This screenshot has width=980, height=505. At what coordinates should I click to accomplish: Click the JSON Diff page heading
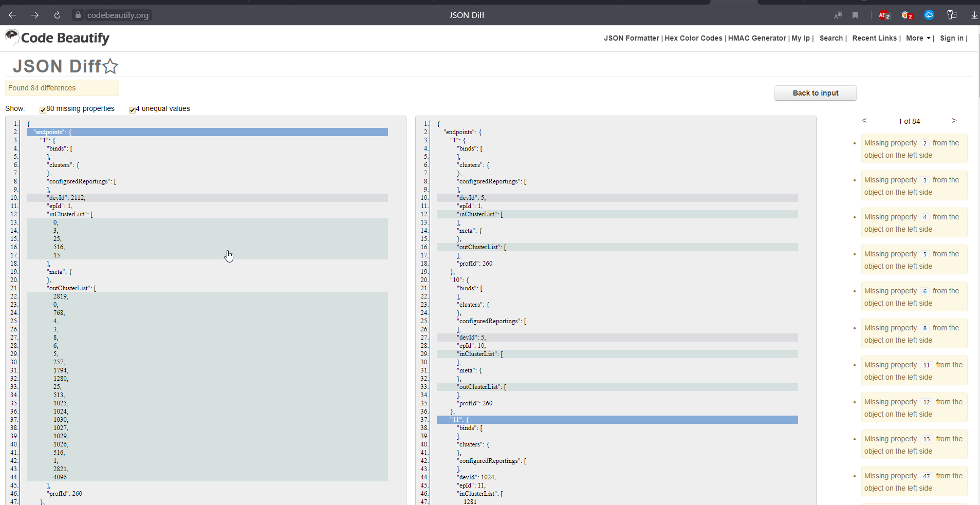tap(57, 66)
